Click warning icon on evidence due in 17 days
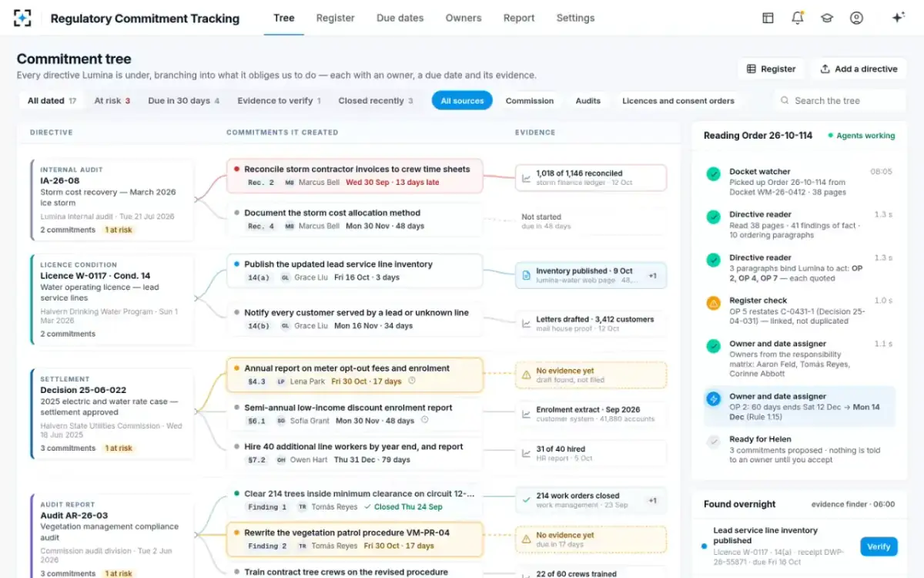924x578 pixels. (526, 539)
